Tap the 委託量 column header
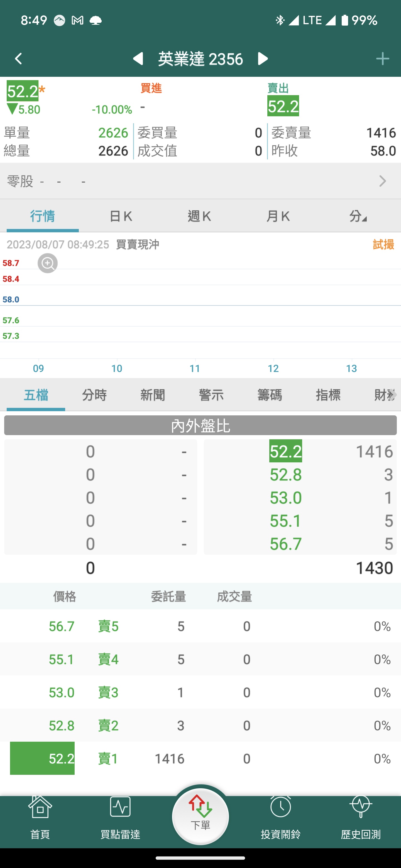 [168, 596]
